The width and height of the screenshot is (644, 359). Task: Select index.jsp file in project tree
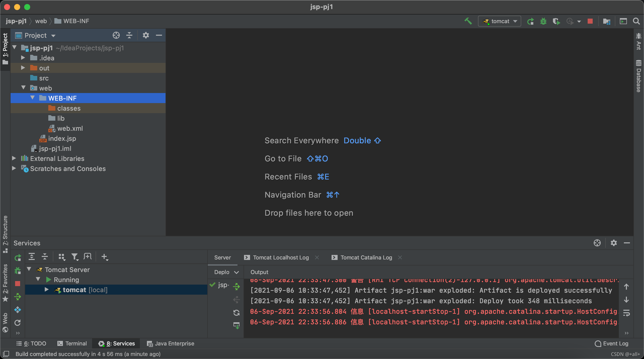point(62,139)
